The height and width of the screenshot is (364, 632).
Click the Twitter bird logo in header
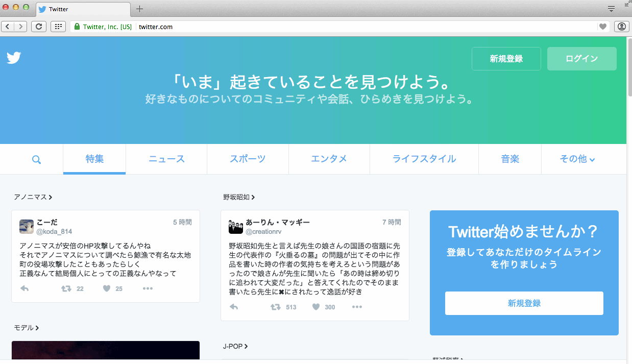click(14, 58)
